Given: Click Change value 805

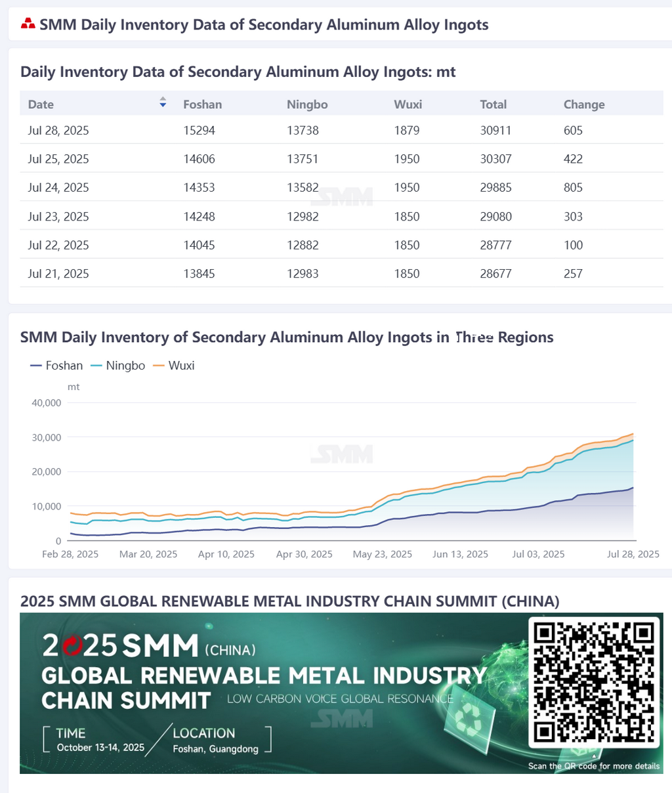Looking at the screenshot, I should point(573,188).
